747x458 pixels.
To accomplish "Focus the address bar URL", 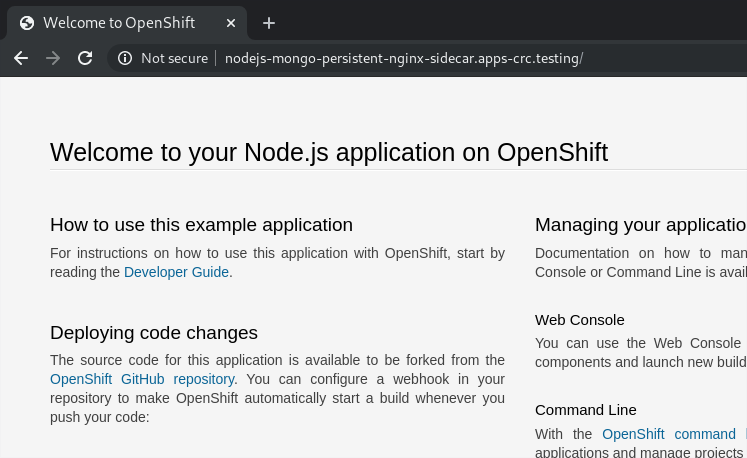I will [x=404, y=58].
